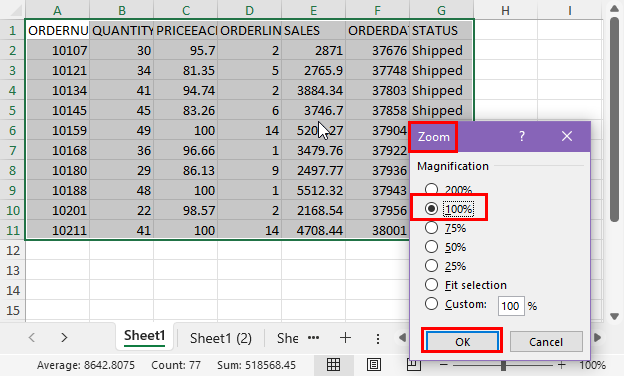Viewport: 624px width, 376px height.
Task: Go to previous sheet tab arrow
Action: (x=32, y=338)
